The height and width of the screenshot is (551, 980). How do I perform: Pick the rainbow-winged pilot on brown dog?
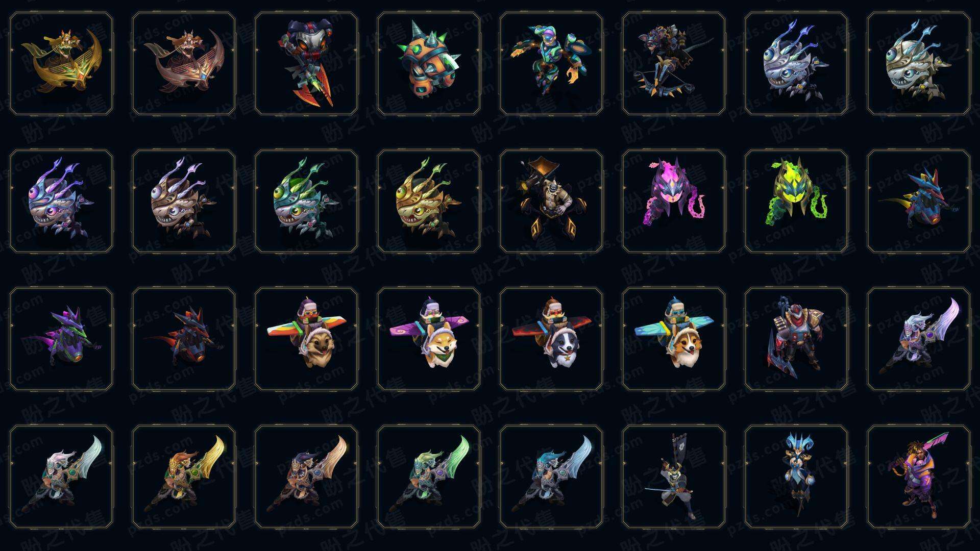(306, 339)
